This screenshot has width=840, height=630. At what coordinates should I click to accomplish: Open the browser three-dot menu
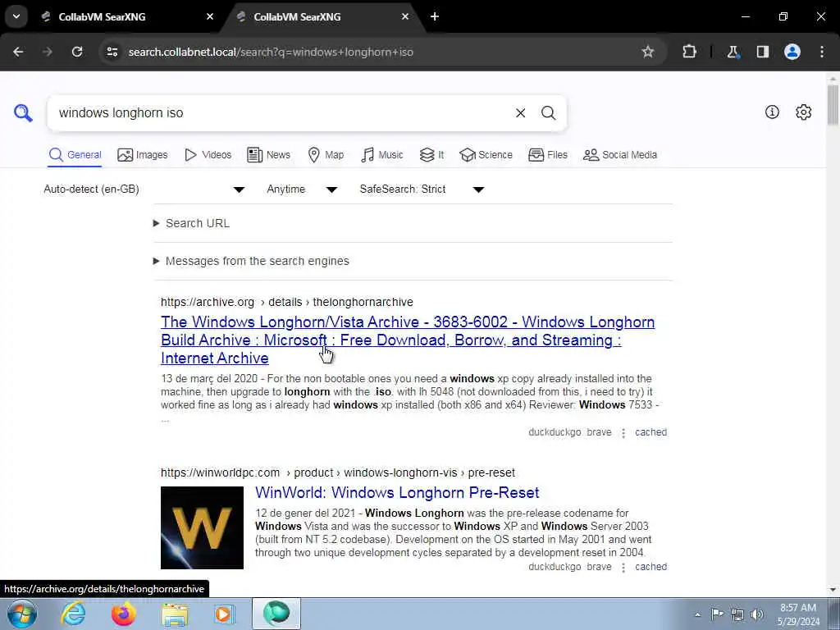point(822,52)
